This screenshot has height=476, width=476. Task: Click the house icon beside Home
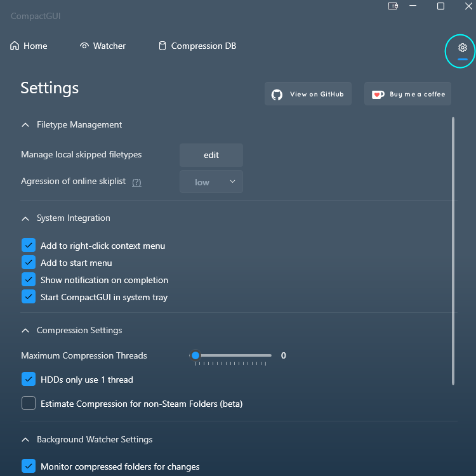point(15,46)
